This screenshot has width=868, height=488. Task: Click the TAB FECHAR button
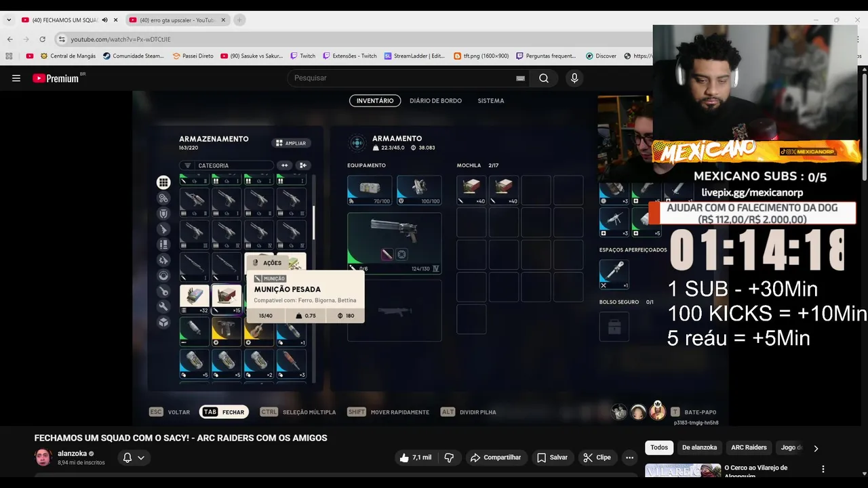224,412
